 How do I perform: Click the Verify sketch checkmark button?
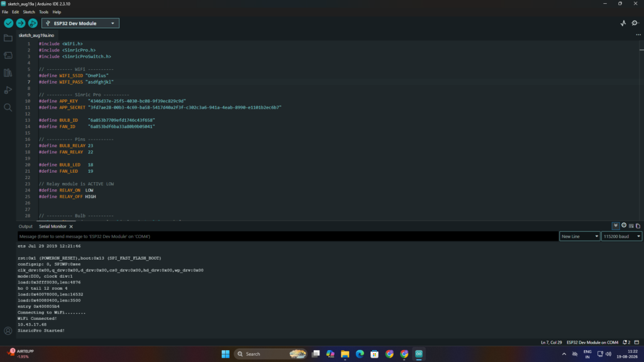8,23
